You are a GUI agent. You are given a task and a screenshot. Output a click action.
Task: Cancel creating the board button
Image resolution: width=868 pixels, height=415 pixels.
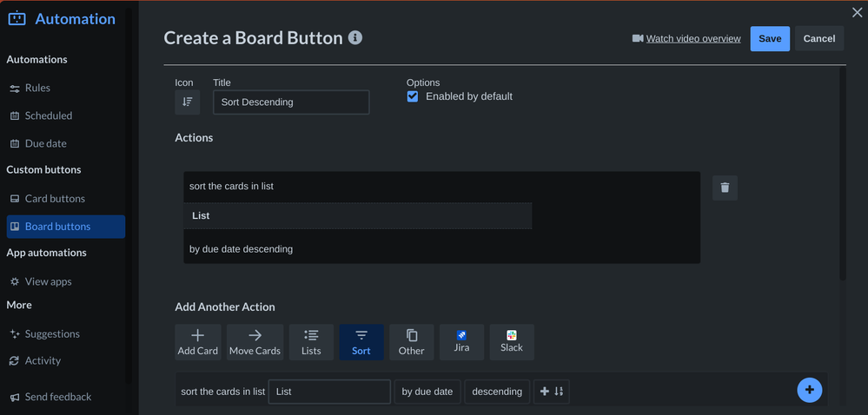click(819, 38)
